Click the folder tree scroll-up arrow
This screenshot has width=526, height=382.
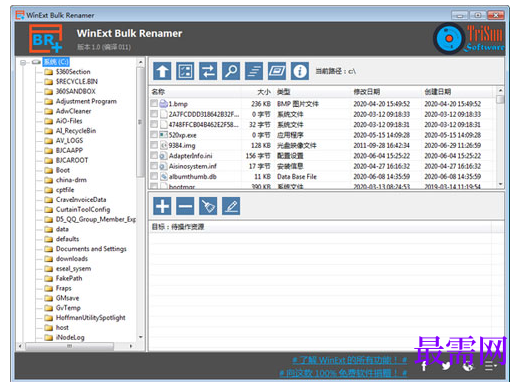141,62
